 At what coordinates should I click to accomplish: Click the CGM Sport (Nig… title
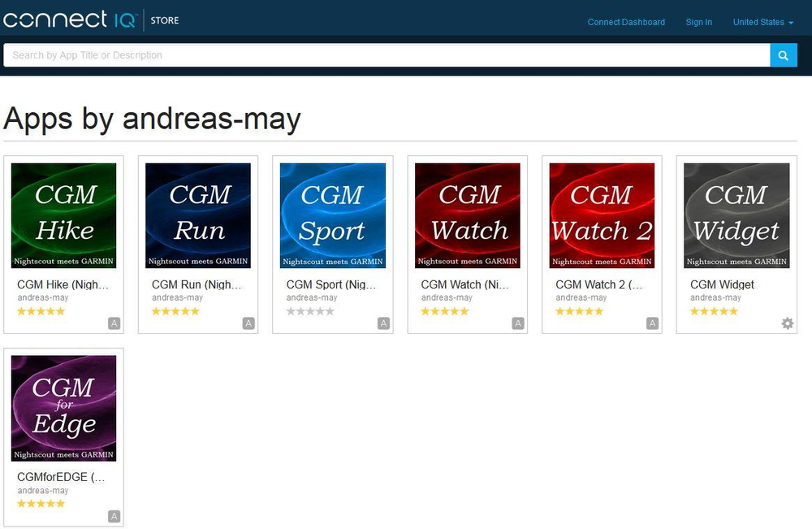point(331,284)
